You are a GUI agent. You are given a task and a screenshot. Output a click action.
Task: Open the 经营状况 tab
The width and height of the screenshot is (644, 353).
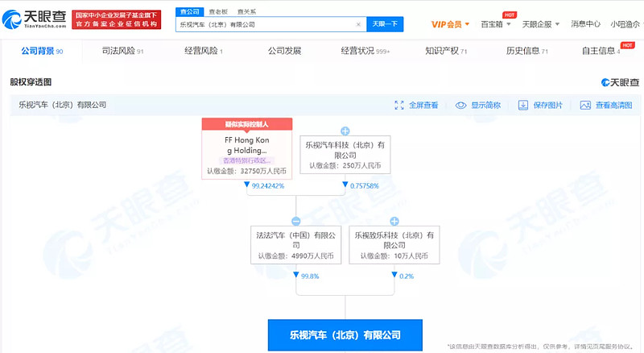365,51
